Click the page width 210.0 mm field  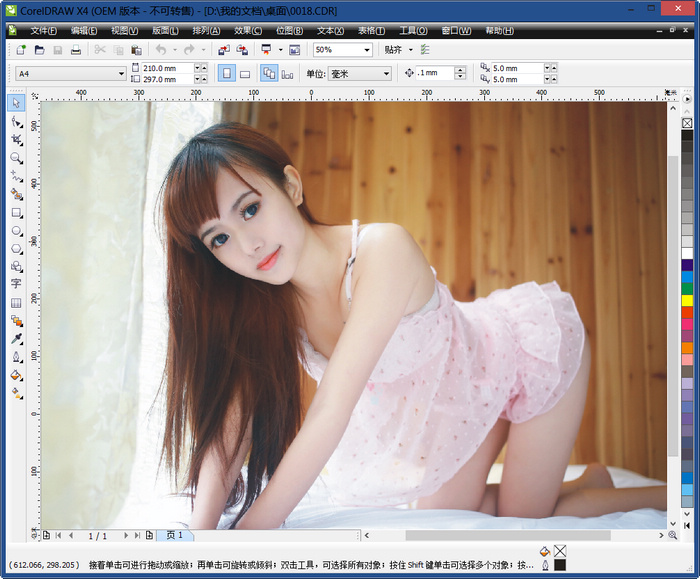[x=167, y=68]
